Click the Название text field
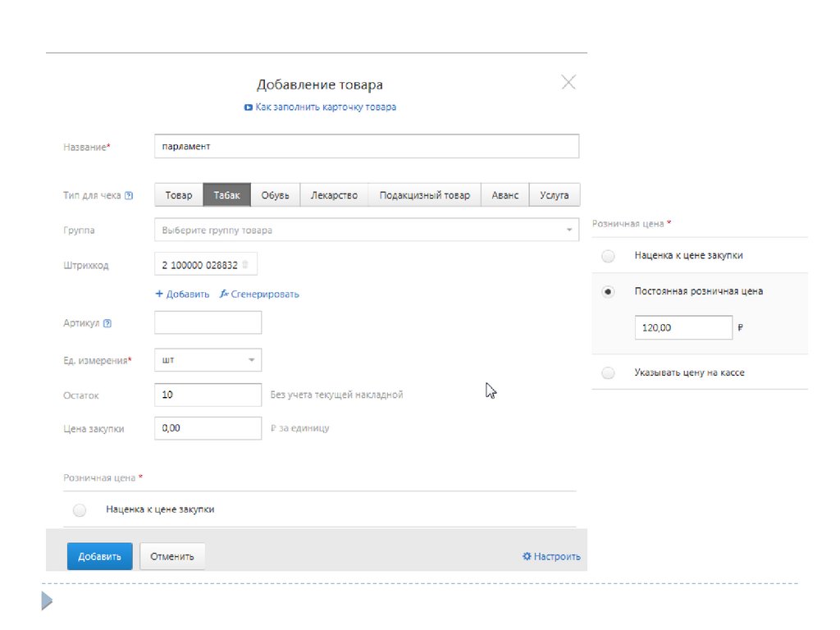The height and width of the screenshot is (630, 840). point(367,147)
